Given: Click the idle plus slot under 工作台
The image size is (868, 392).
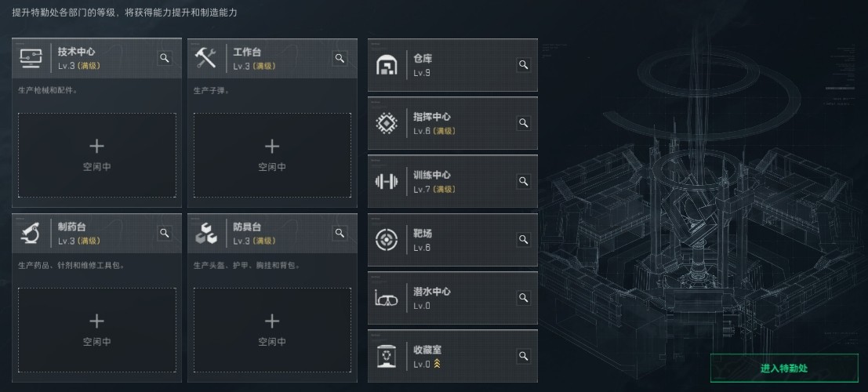Looking at the screenshot, I should pos(272,155).
